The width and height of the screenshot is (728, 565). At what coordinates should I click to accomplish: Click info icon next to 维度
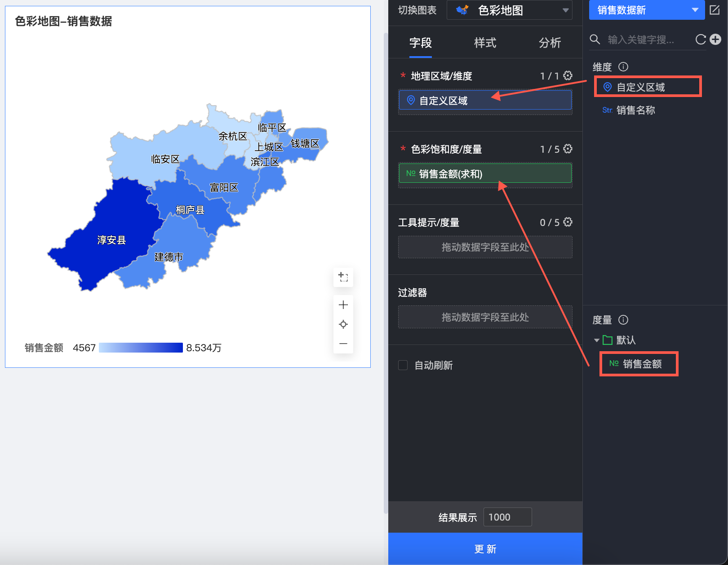[x=623, y=67]
